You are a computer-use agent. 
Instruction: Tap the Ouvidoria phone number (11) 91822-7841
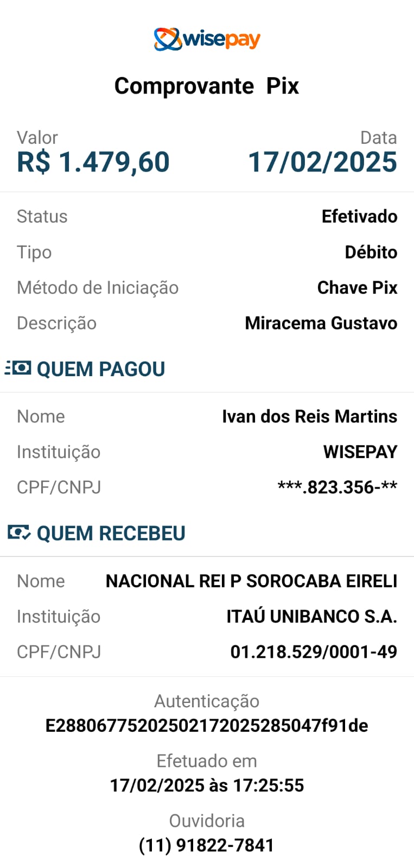(x=207, y=845)
